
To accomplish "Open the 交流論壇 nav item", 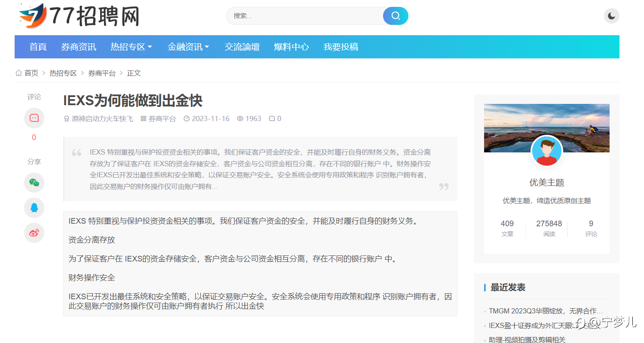I will coord(242,47).
